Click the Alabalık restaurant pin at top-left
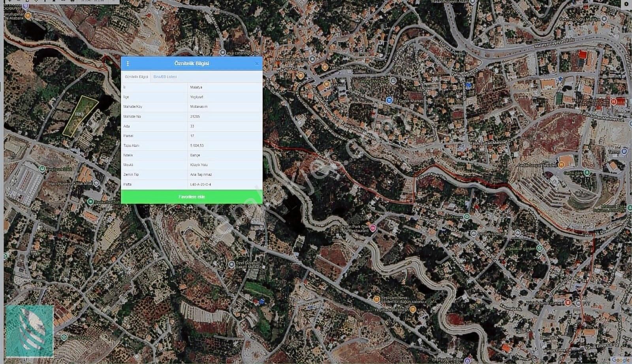This screenshot has height=364, width=632. pyautogui.click(x=28, y=16)
